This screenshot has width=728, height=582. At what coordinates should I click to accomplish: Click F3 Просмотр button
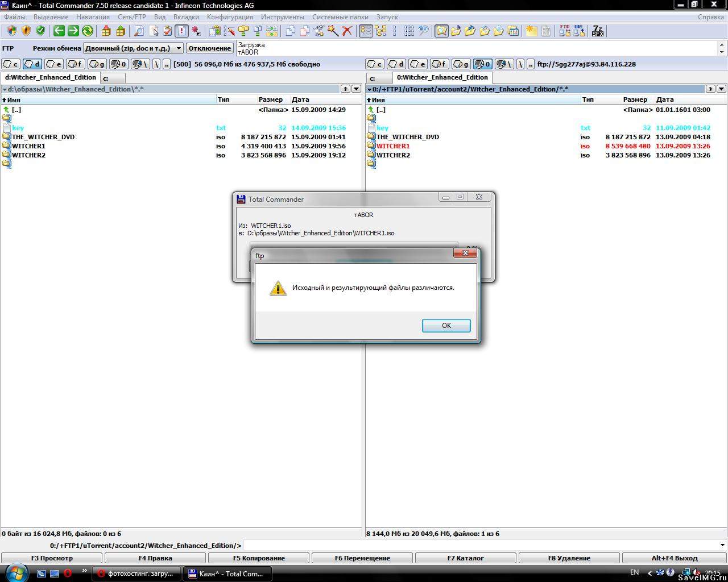(52, 558)
